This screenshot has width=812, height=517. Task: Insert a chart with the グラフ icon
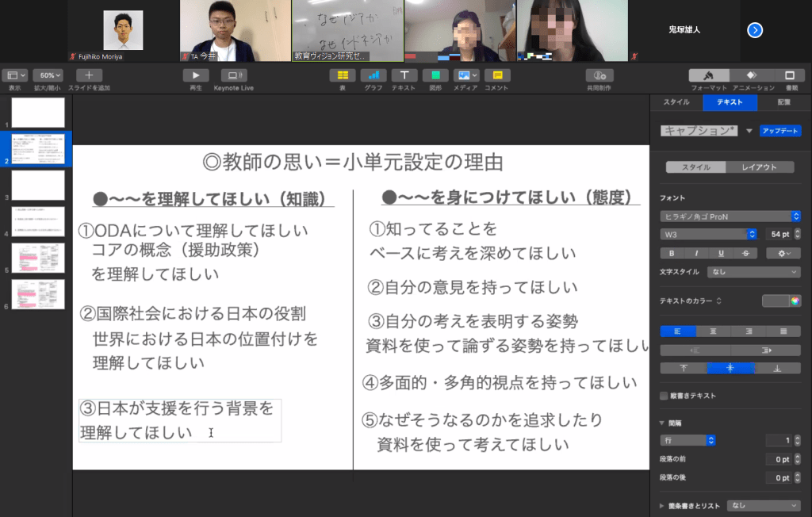[373, 75]
